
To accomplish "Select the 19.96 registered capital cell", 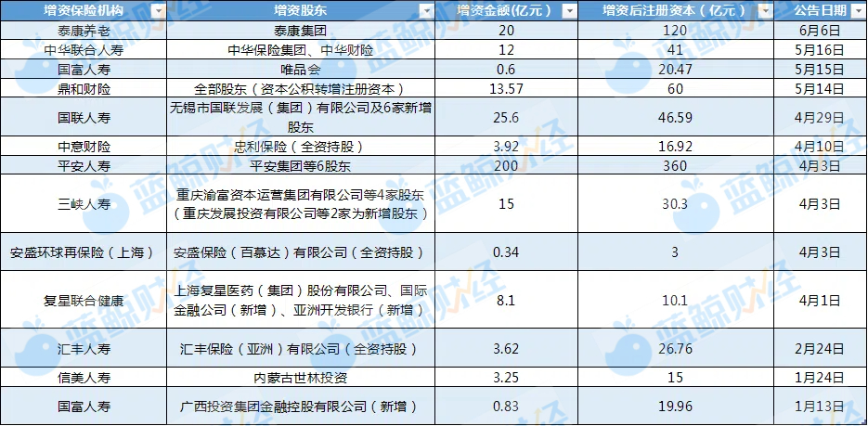I will point(673,406).
